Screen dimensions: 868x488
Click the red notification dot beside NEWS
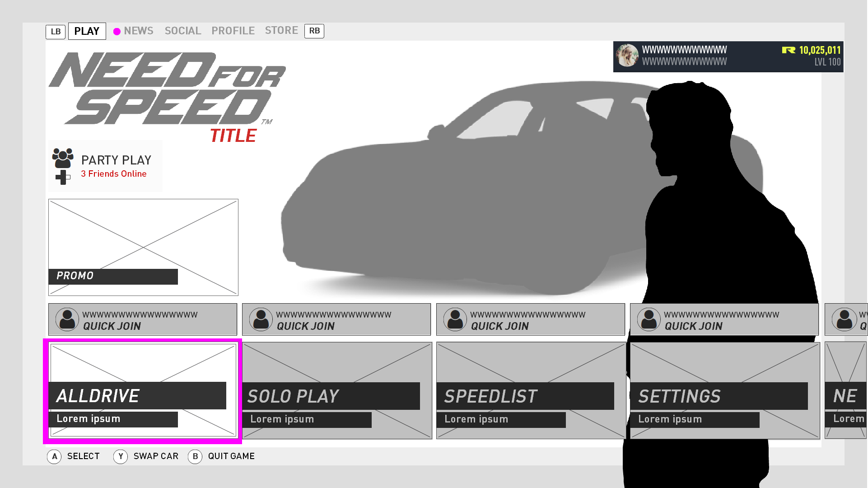tap(117, 31)
